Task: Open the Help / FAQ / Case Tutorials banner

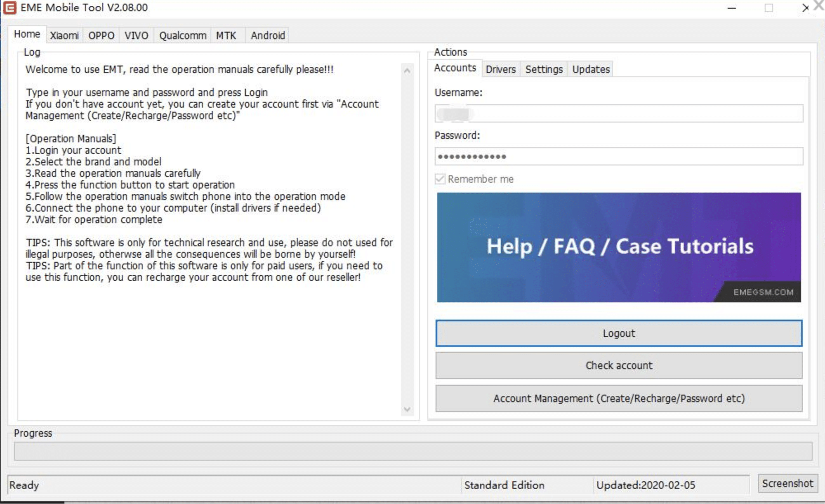Action: pyautogui.click(x=619, y=247)
